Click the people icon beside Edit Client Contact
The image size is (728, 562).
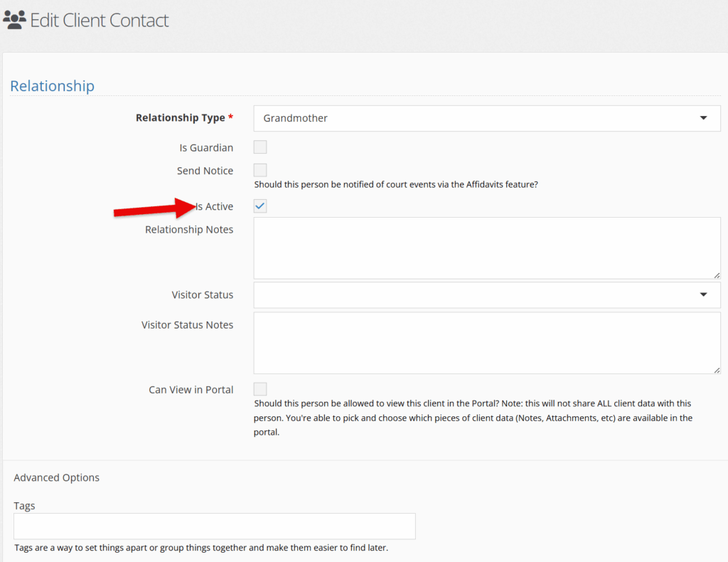[15, 20]
